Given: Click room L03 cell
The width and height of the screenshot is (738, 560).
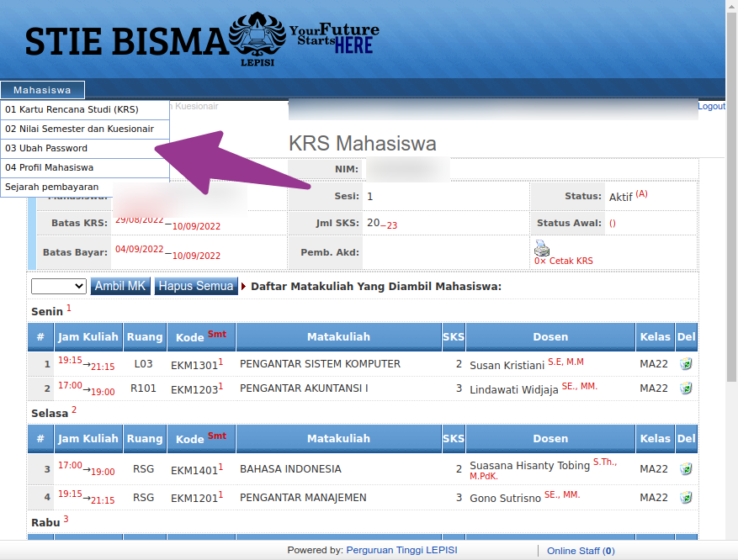Looking at the screenshot, I should point(144,364).
